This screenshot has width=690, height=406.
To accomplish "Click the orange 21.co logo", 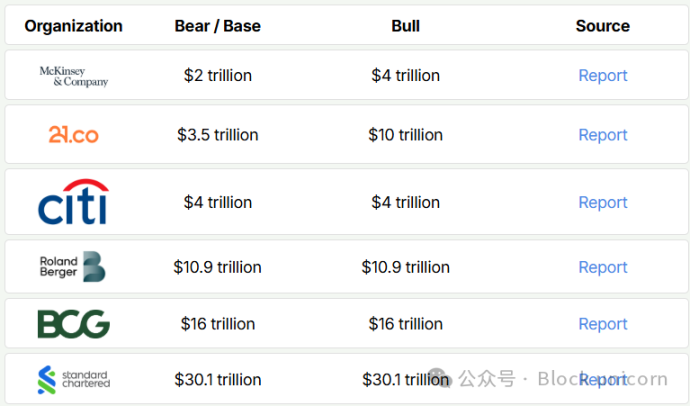I will 73,135.
